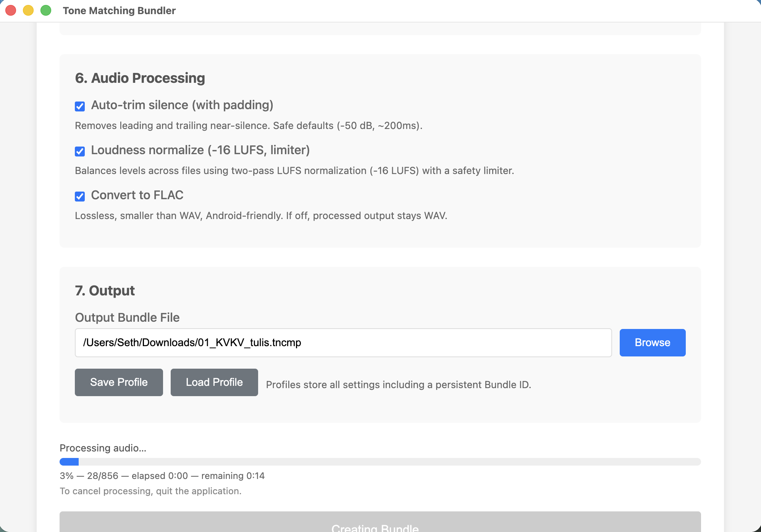Click the Tone Matching Bundler title bar text
761x532 pixels.
click(119, 11)
